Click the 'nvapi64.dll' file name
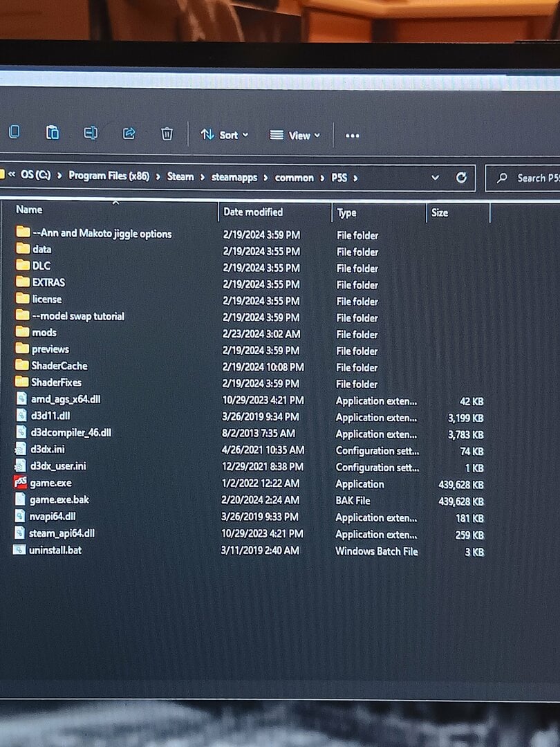The height and width of the screenshot is (747, 560). point(53,517)
